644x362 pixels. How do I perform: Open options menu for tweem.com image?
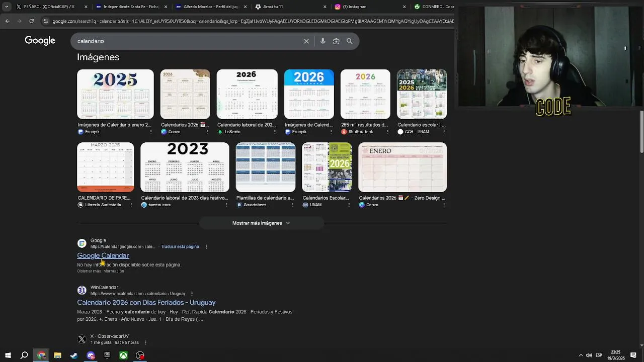[226, 205]
